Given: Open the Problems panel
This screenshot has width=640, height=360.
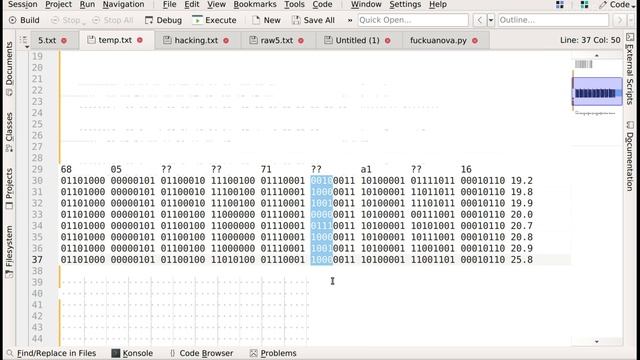Looking at the screenshot, I should pos(273,353).
